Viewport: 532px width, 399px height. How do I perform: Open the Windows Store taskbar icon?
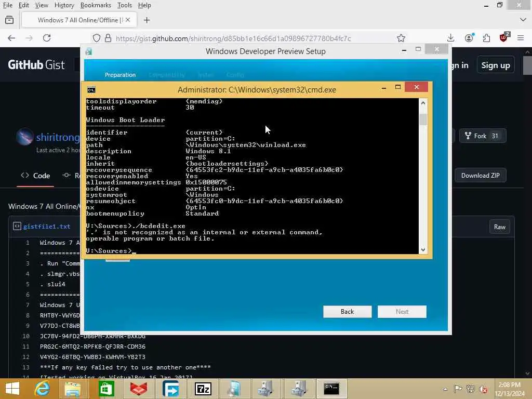coord(106,389)
